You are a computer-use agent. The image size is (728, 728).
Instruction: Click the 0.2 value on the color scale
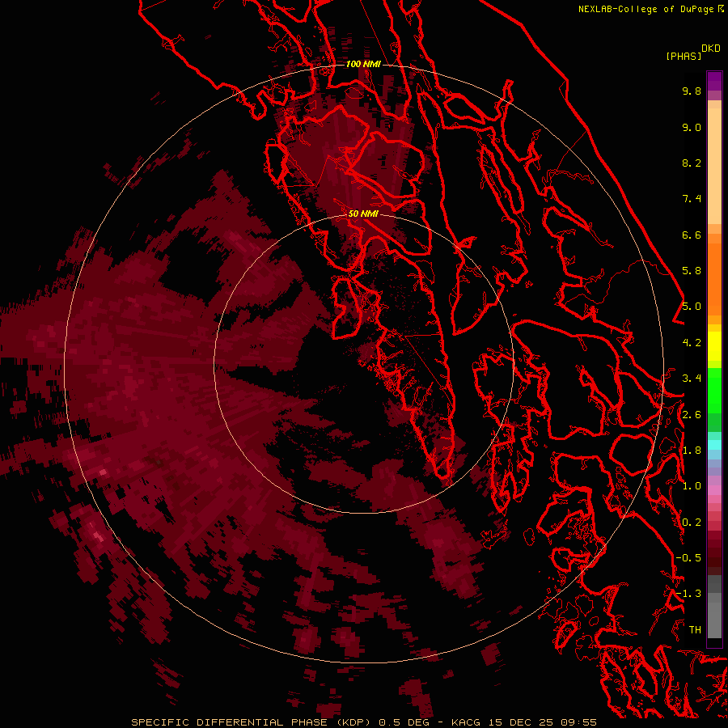click(x=692, y=523)
